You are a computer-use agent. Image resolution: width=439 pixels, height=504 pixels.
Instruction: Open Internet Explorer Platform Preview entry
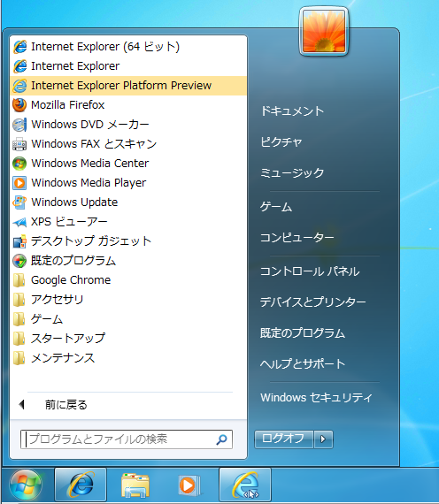click(x=128, y=86)
